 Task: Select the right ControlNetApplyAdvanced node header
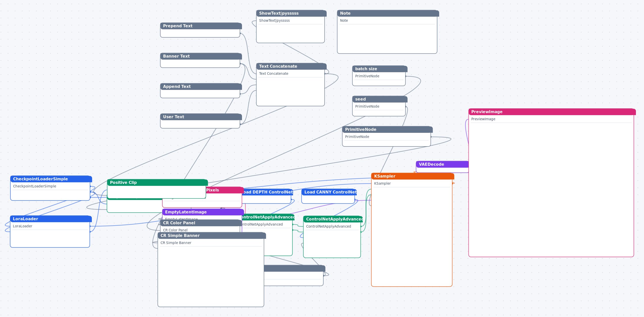pos(333,219)
